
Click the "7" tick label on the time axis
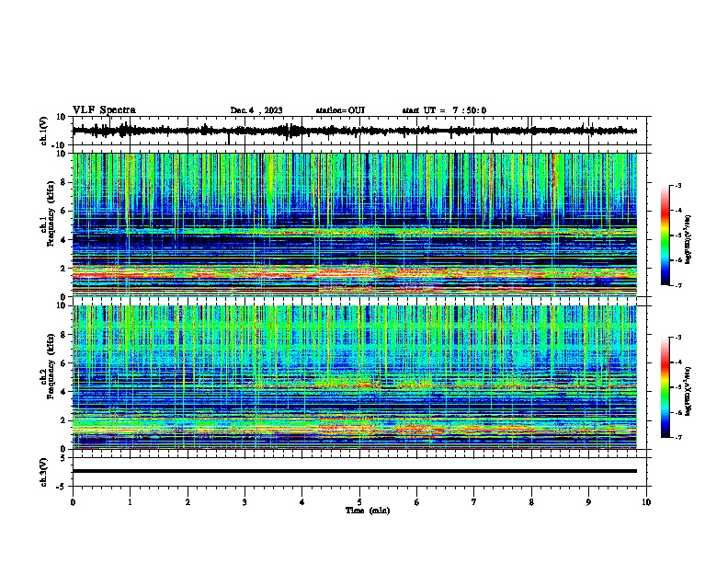[474, 502]
